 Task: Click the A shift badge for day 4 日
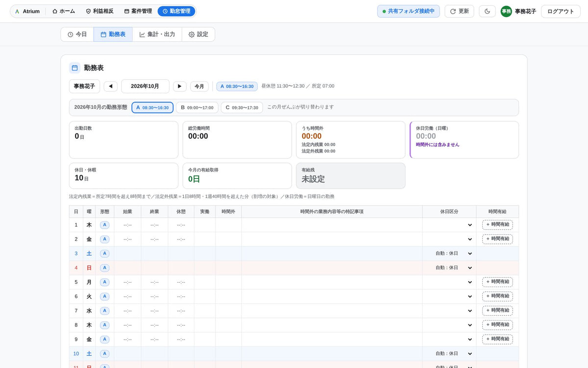(104, 268)
